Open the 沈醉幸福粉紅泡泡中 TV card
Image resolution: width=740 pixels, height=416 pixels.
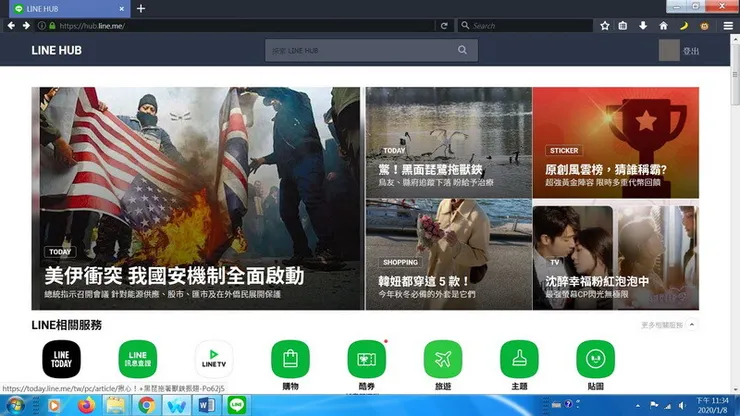coord(616,255)
